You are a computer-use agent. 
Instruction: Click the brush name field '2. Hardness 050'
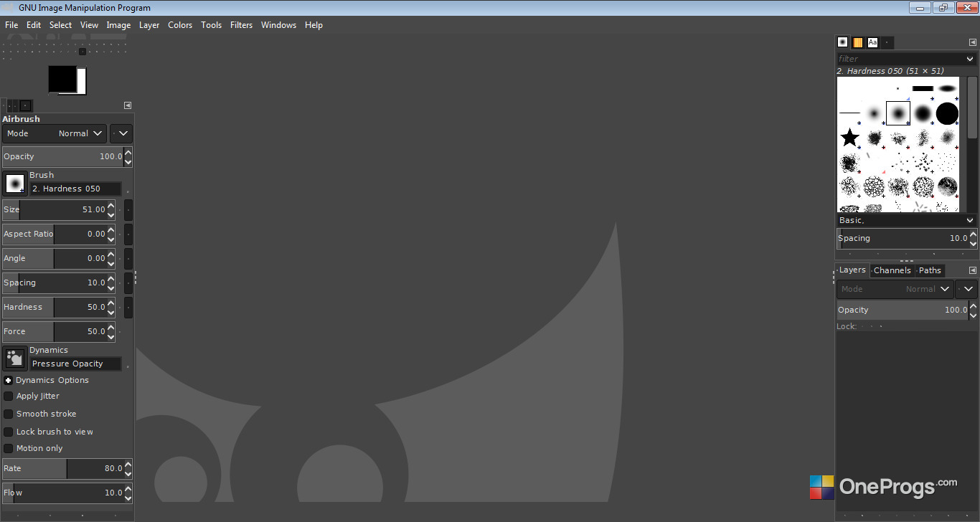75,189
